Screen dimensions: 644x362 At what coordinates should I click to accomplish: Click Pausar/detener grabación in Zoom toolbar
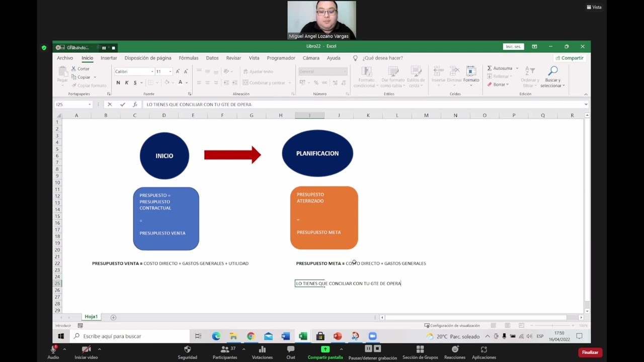(373, 352)
